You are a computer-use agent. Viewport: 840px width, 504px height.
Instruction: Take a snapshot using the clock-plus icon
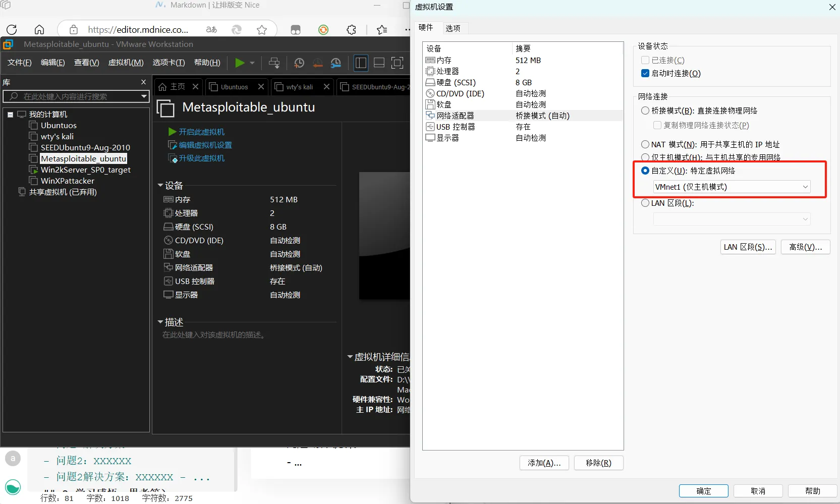tap(299, 63)
